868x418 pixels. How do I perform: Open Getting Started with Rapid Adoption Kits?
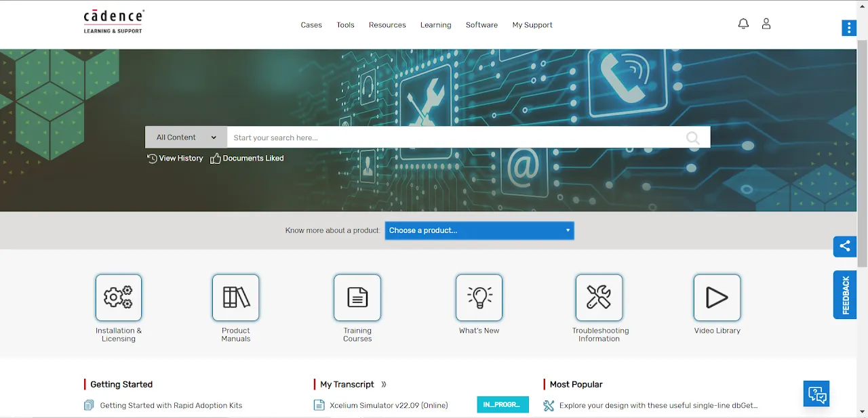171,404
